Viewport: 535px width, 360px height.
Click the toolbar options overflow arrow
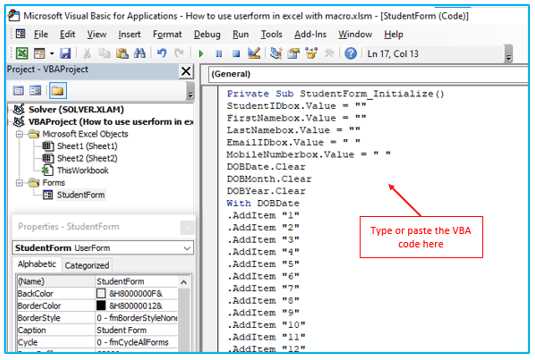(x=508, y=54)
